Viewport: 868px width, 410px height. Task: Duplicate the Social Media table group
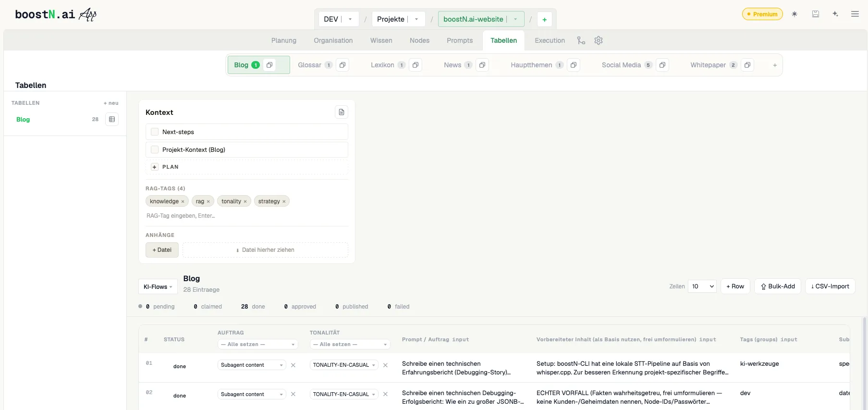[662, 65]
